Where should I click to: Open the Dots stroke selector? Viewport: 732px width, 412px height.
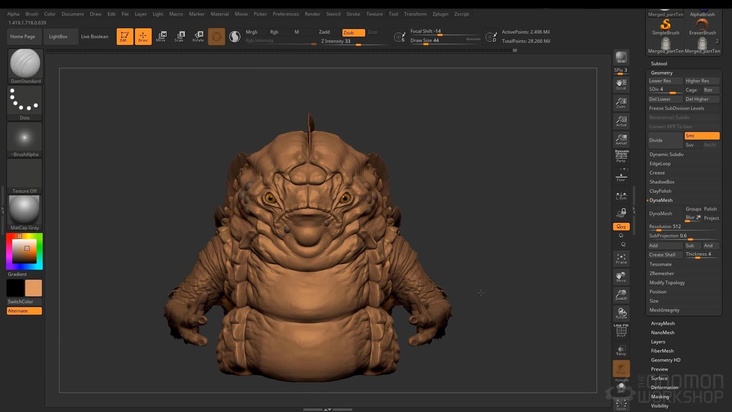(x=25, y=103)
